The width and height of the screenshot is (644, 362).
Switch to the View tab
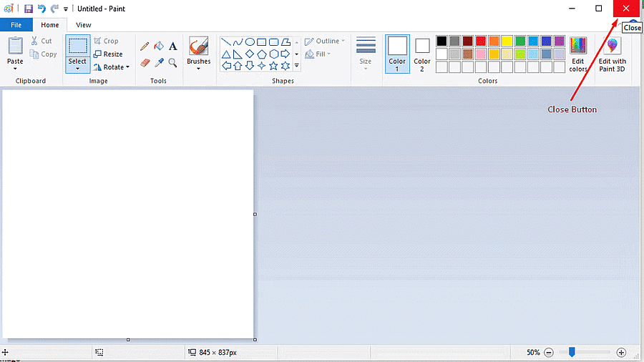84,25
